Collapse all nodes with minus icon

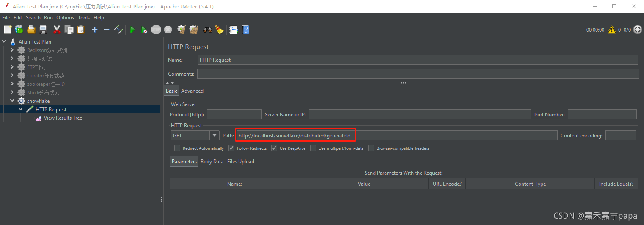[x=107, y=30]
